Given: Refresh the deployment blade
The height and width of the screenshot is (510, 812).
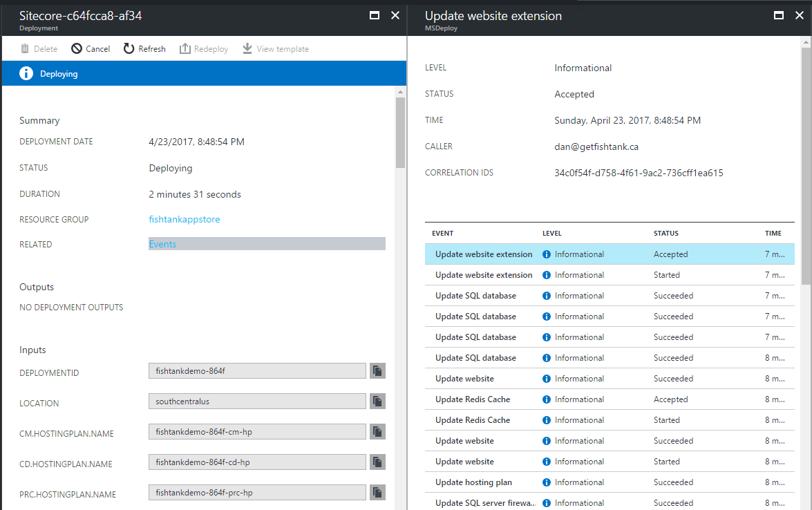Looking at the screenshot, I should tap(144, 48).
